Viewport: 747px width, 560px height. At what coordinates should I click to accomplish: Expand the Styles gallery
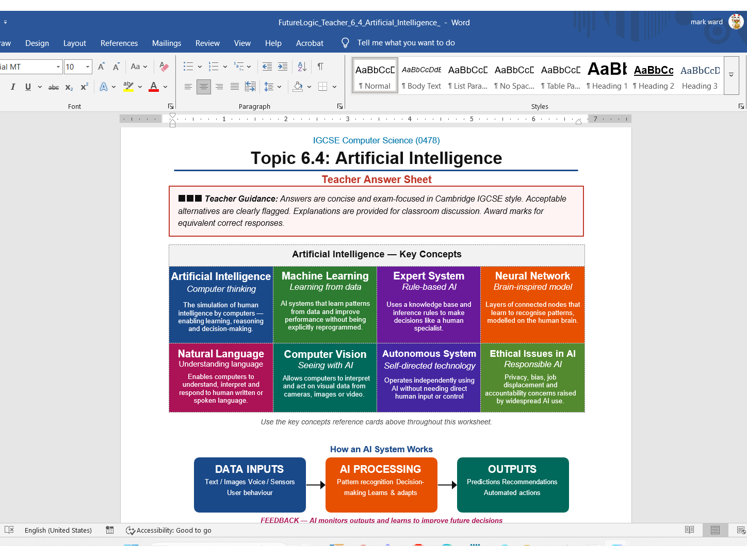tap(731, 75)
